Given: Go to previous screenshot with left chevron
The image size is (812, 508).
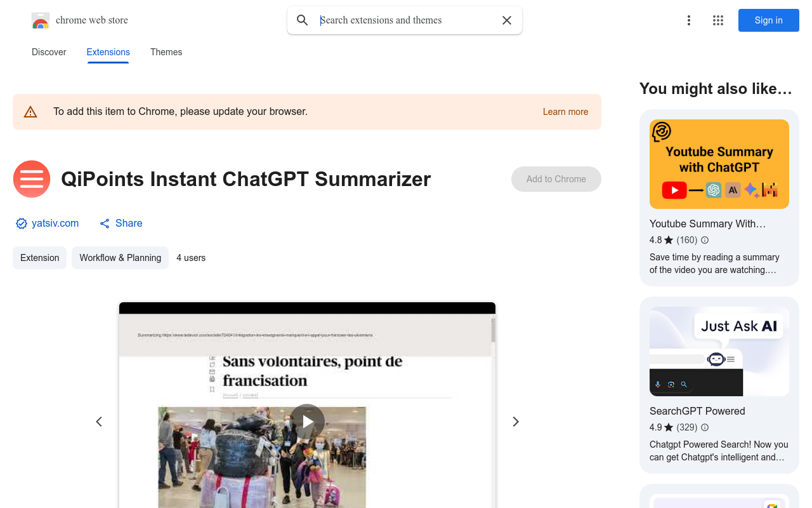Looking at the screenshot, I should [x=99, y=422].
